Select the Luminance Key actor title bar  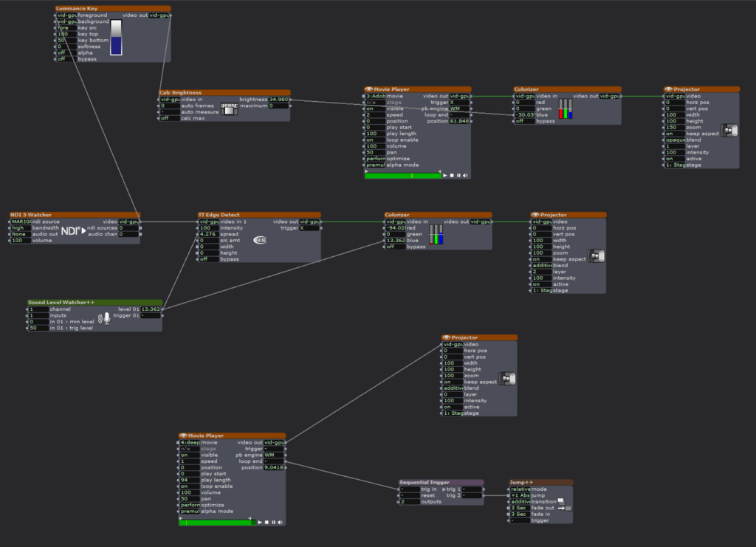[x=113, y=9]
